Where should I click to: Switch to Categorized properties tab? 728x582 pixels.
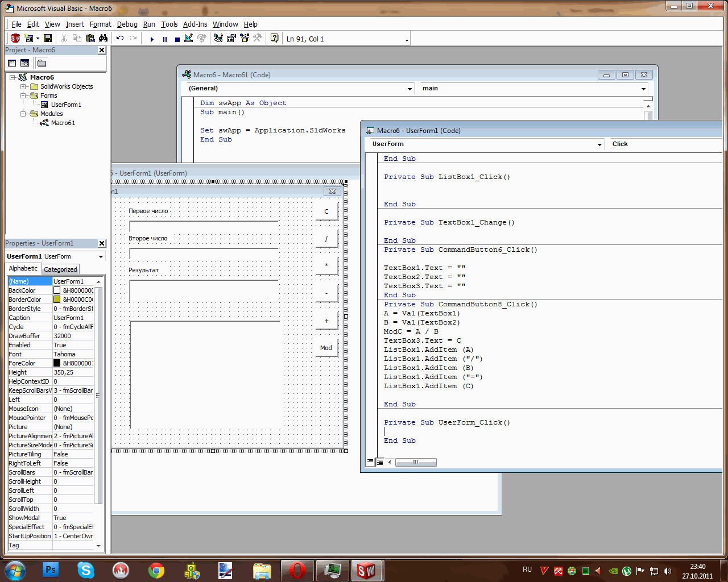(x=60, y=269)
